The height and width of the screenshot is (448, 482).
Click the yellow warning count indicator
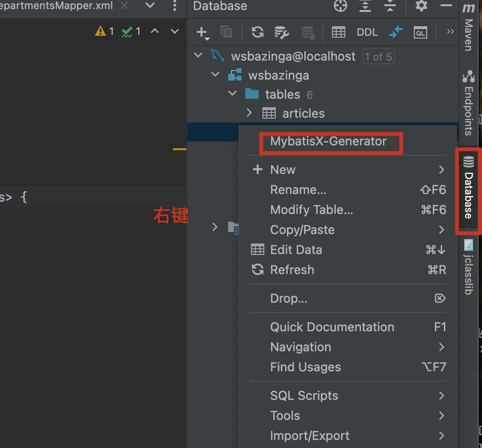coord(104,31)
